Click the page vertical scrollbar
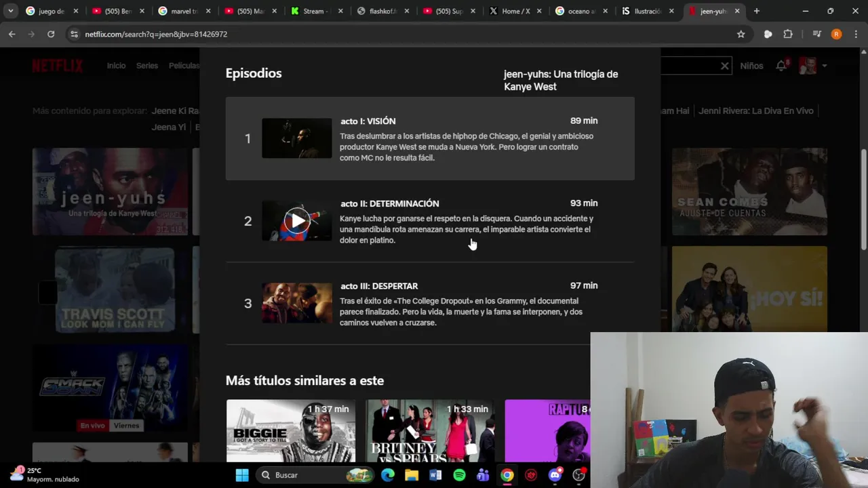868x488 pixels. [x=863, y=200]
